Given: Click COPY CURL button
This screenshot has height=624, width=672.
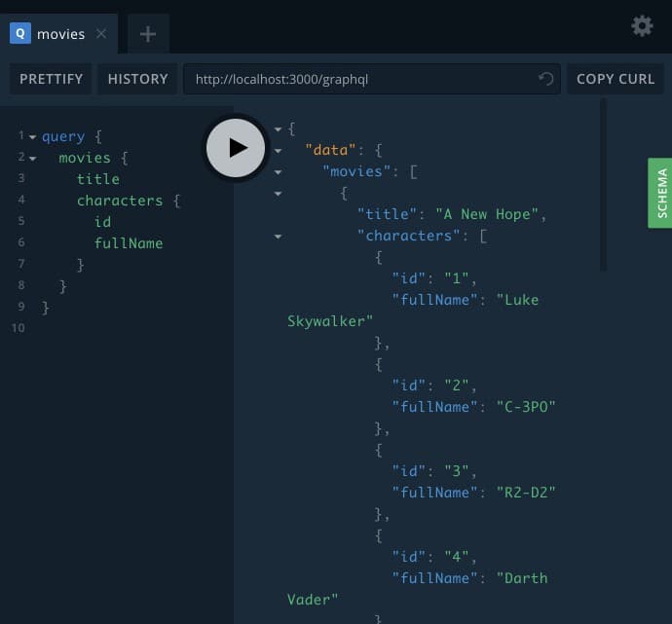Looking at the screenshot, I should tap(616, 79).
